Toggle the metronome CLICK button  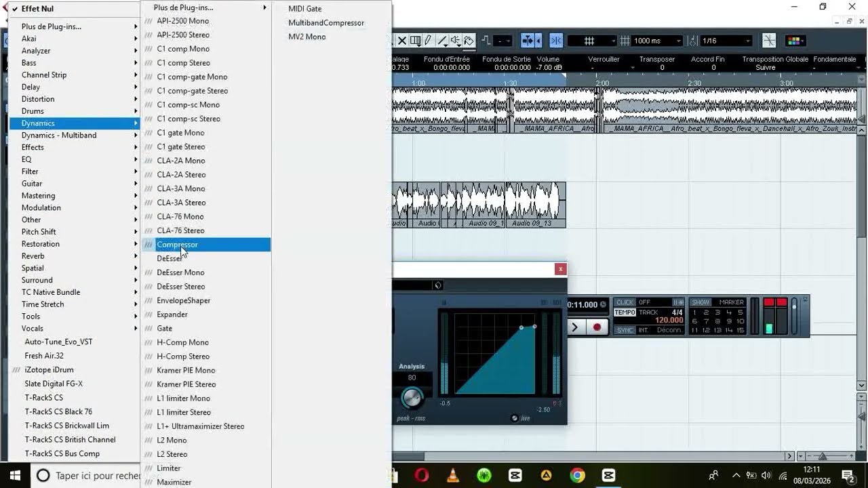coord(625,302)
